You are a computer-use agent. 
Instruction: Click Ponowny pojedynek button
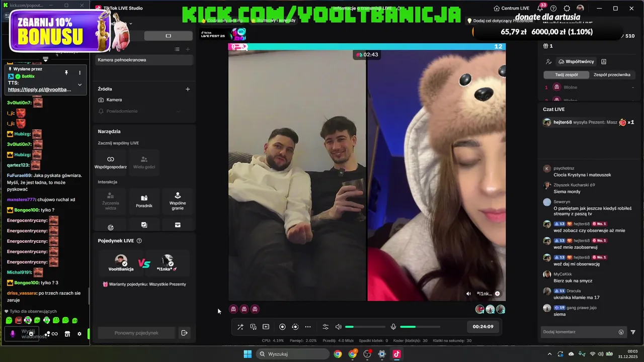136,333
